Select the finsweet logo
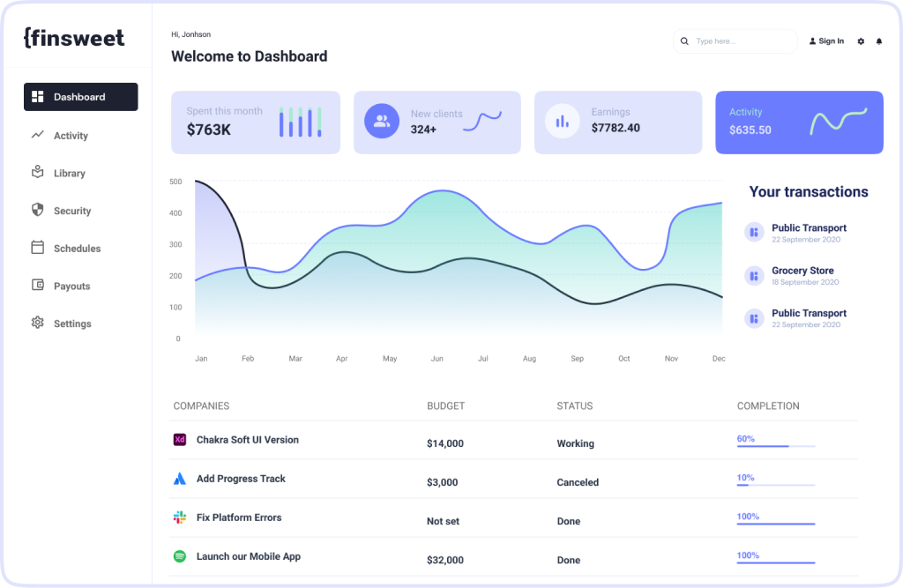The width and height of the screenshot is (903, 588). point(74,37)
